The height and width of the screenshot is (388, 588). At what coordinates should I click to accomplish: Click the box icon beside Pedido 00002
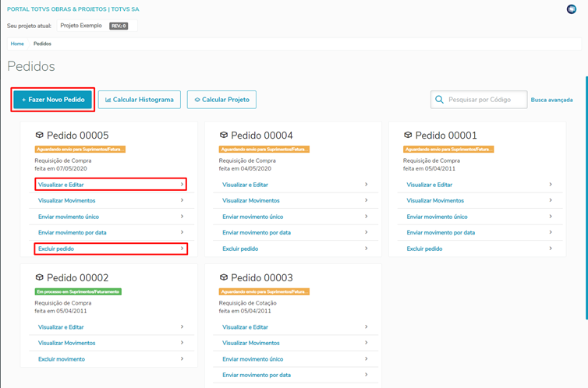click(40, 277)
